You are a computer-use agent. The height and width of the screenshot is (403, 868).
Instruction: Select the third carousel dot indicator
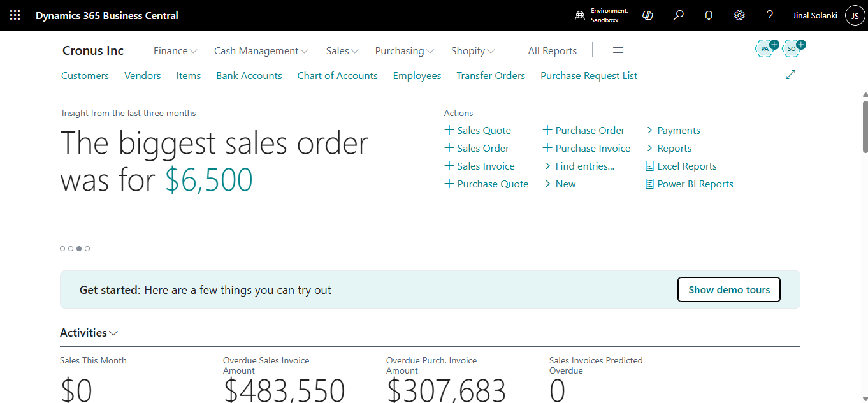(78, 248)
